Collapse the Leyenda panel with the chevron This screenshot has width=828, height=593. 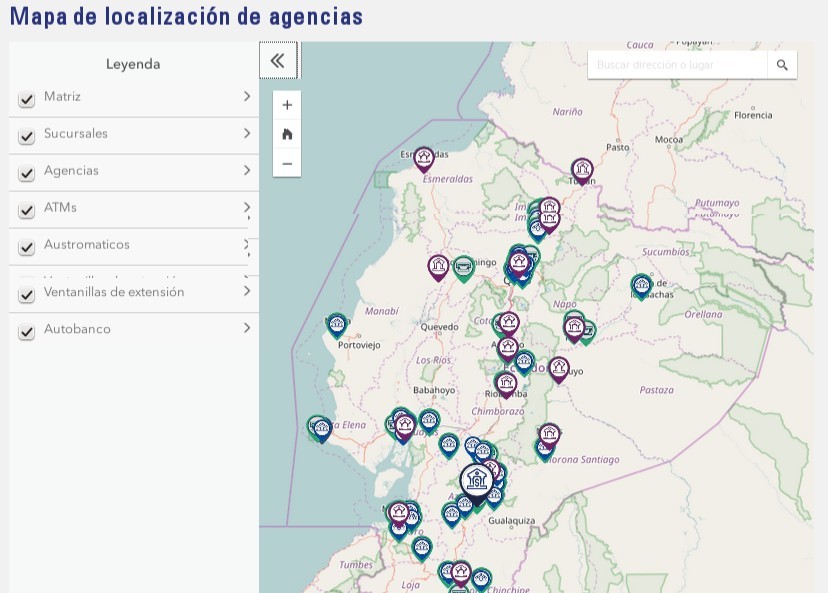278,60
